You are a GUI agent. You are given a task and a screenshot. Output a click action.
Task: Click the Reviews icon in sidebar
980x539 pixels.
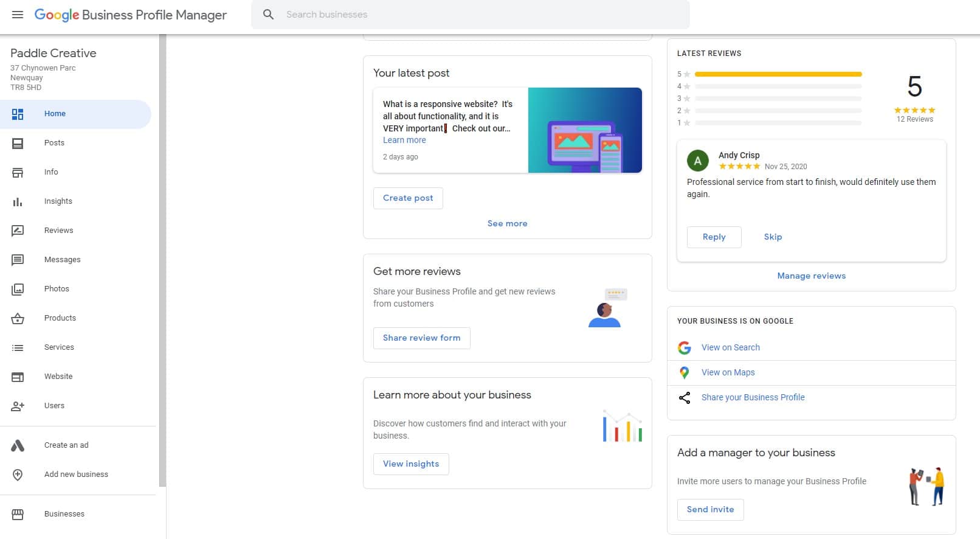pyautogui.click(x=18, y=231)
